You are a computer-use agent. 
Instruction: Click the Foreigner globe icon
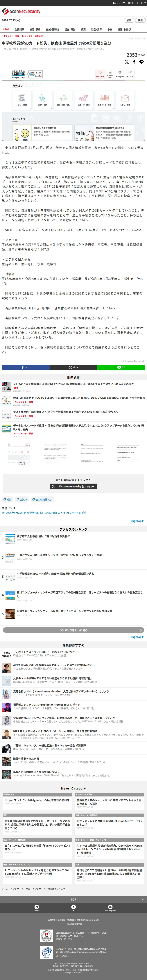tap(120, 74)
